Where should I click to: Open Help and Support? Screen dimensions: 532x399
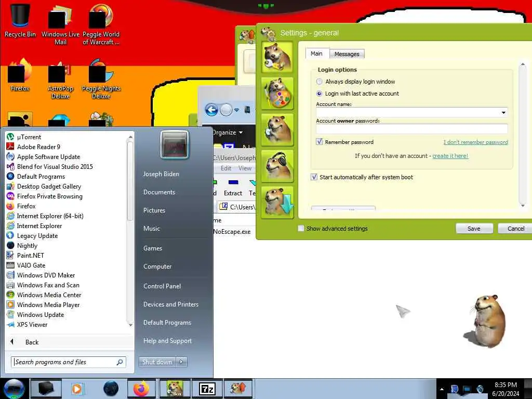point(167,341)
